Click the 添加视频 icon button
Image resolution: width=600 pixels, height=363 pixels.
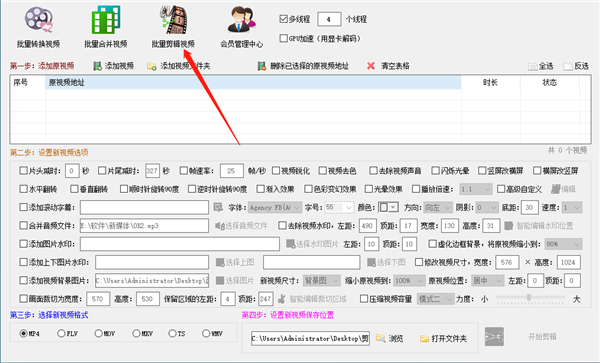98,66
